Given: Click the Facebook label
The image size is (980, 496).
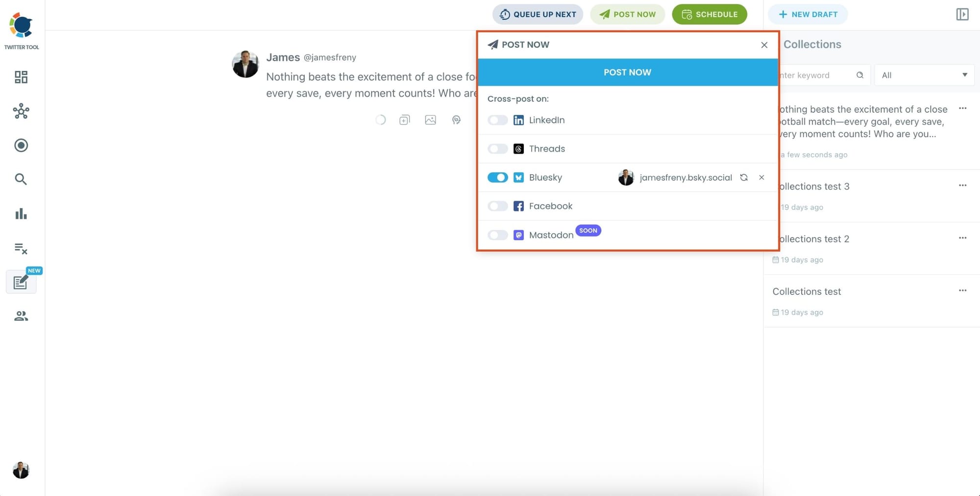Looking at the screenshot, I should tap(551, 206).
